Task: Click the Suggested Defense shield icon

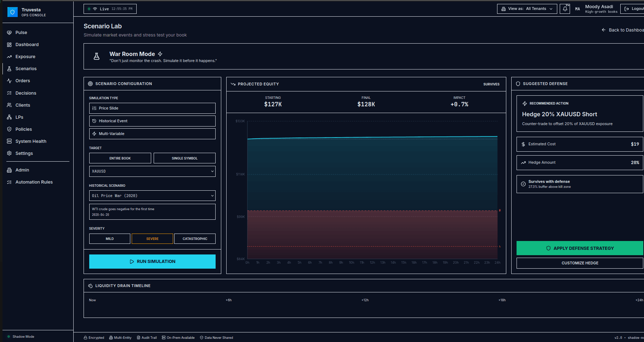Action: click(518, 84)
